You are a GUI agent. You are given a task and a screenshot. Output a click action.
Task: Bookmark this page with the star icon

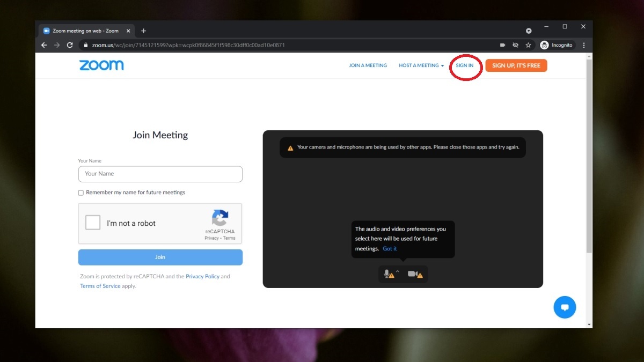[528, 45]
